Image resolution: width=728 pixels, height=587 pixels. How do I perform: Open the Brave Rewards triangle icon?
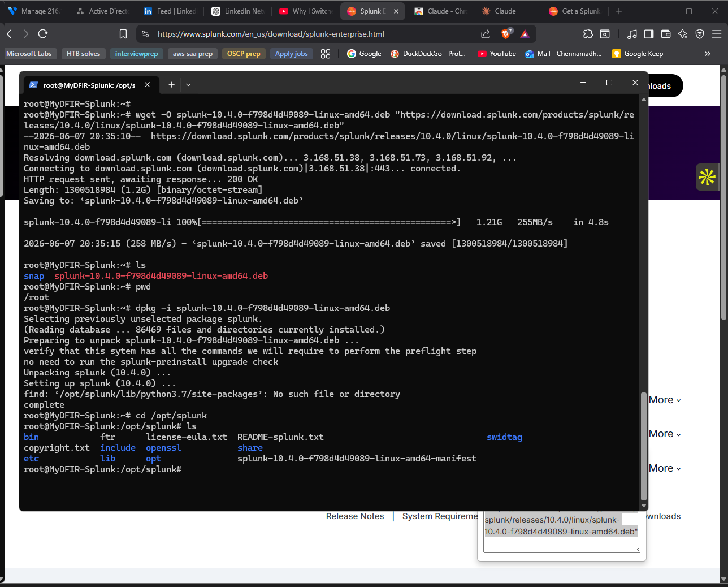point(525,34)
